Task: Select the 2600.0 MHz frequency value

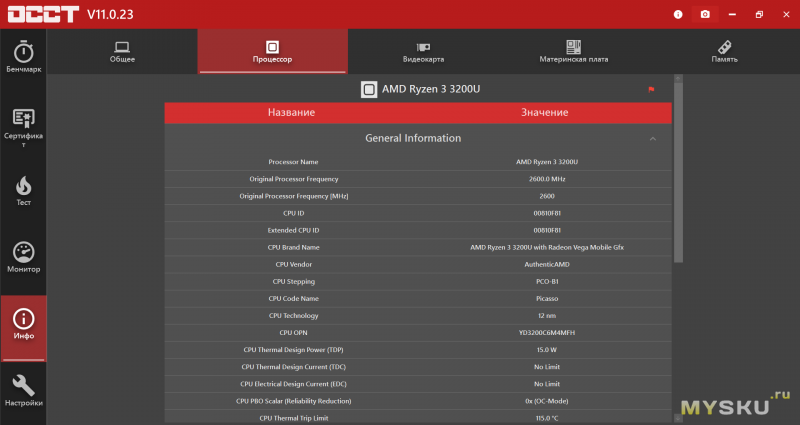Action: coord(547,179)
